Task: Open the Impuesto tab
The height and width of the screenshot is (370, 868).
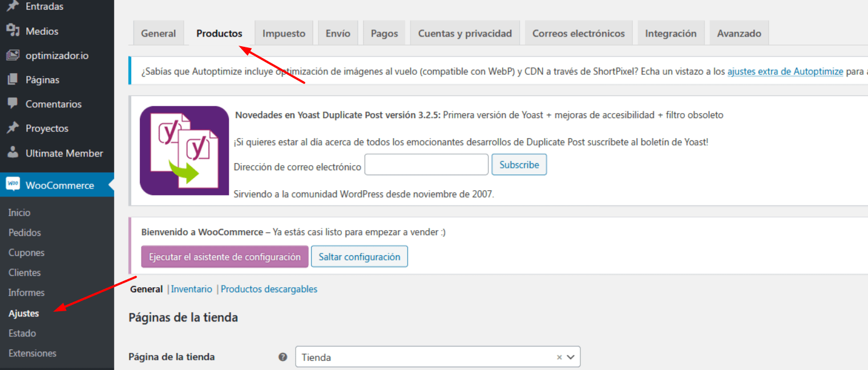Action: 284,33
